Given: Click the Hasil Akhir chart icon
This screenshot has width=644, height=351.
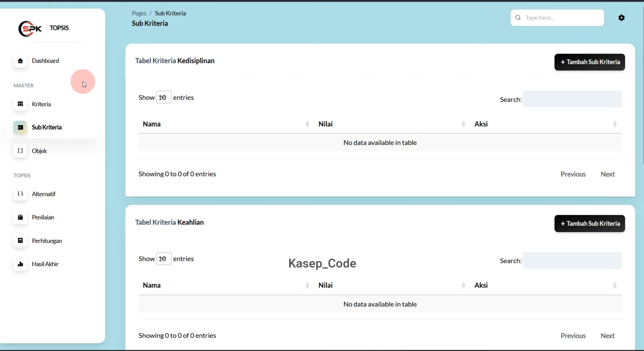Looking at the screenshot, I should [x=20, y=264].
